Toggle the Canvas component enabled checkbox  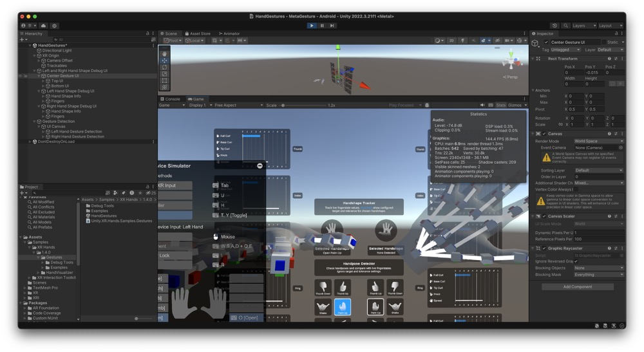(544, 134)
